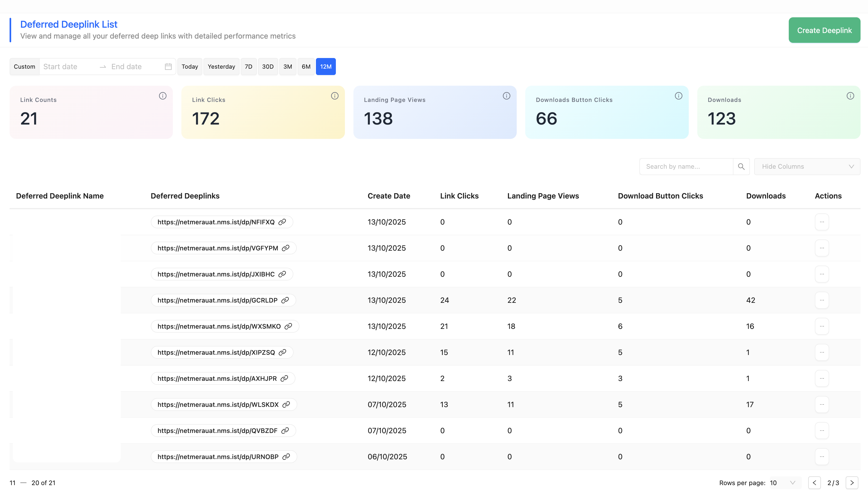
Task: Click info icon on Landing Page Views card
Action: [x=506, y=96]
